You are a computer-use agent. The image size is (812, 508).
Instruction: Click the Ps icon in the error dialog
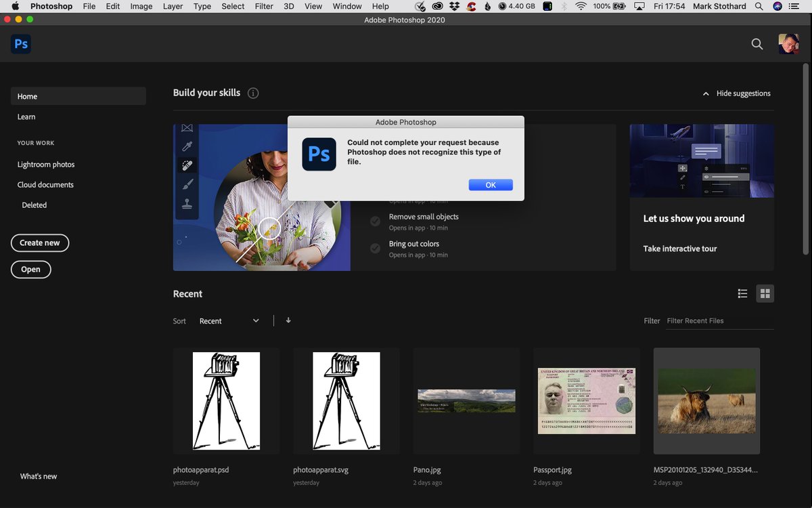click(x=319, y=154)
